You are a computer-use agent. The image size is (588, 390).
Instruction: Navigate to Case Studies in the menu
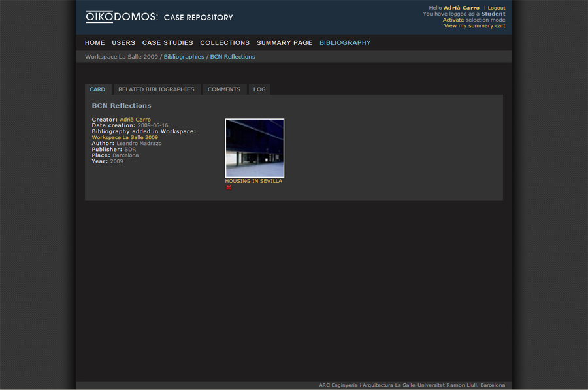coord(167,43)
